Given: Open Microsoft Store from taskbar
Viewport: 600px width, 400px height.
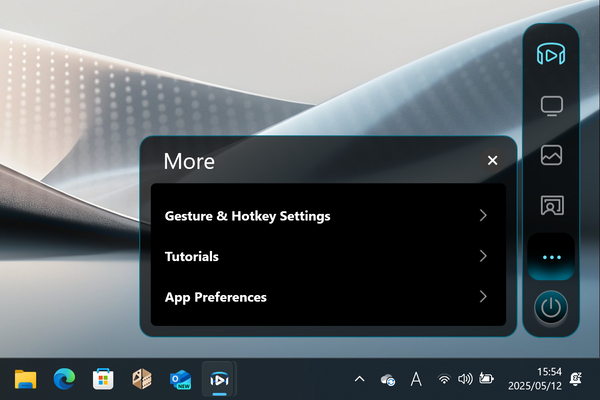Looking at the screenshot, I should 103,379.
